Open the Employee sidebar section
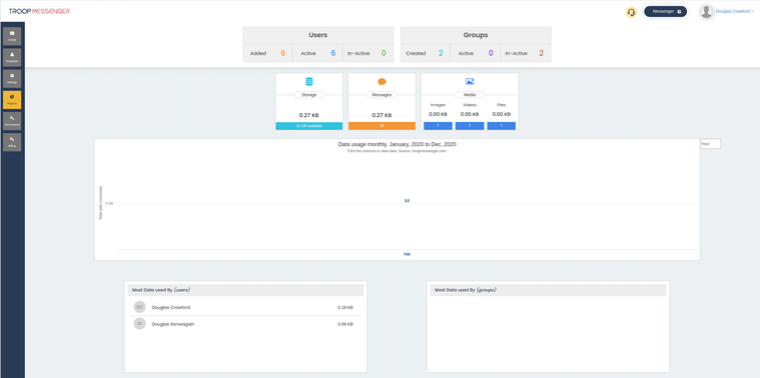The image size is (760, 378). [12, 58]
